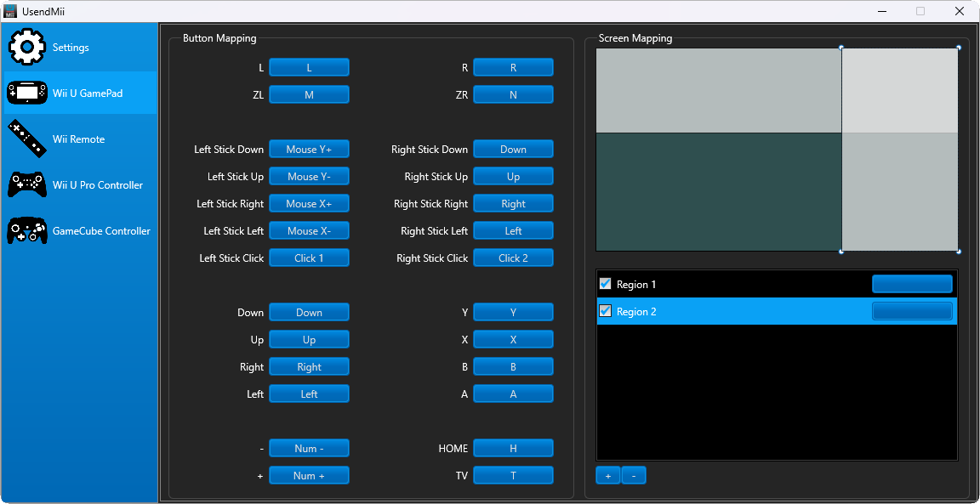The image size is (980, 504).
Task: Remap the X button binding
Action: pos(513,339)
